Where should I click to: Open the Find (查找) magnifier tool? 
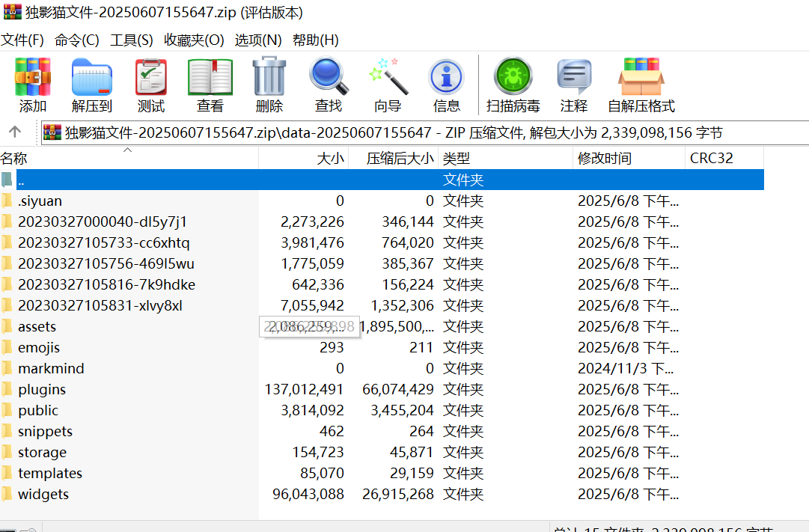(328, 77)
